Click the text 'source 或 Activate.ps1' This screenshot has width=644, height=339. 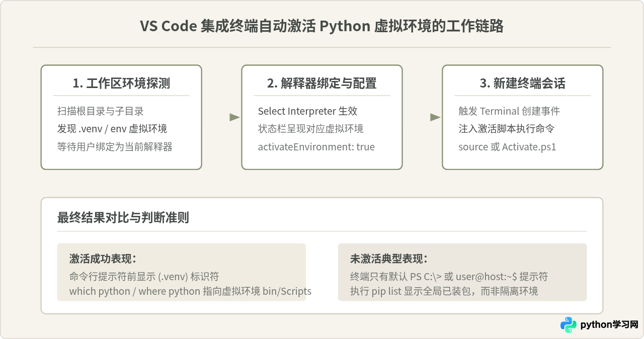(x=507, y=147)
